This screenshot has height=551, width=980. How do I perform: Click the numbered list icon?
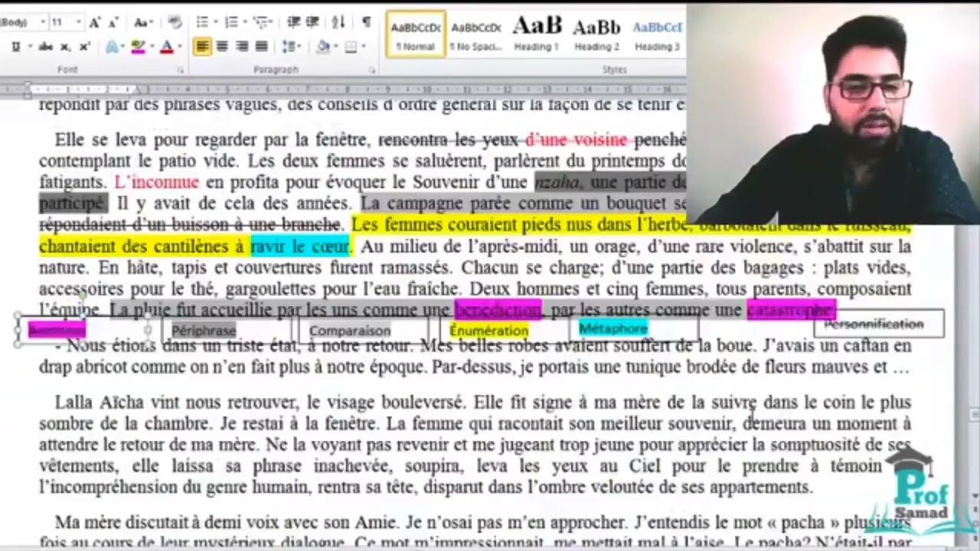pyautogui.click(x=231, y=22)
